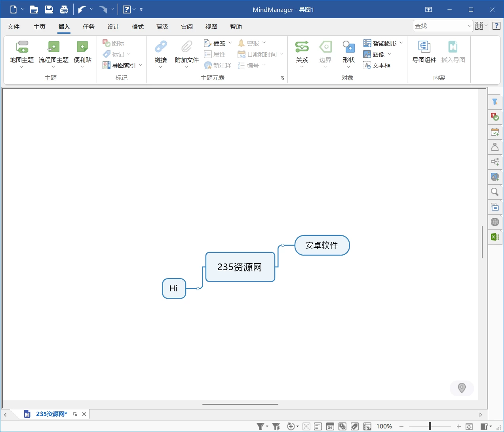Open the topic styles panel in sidebar
Viewport: 504px width, 432px height.
pyautogui.click(x=495, y=162)
